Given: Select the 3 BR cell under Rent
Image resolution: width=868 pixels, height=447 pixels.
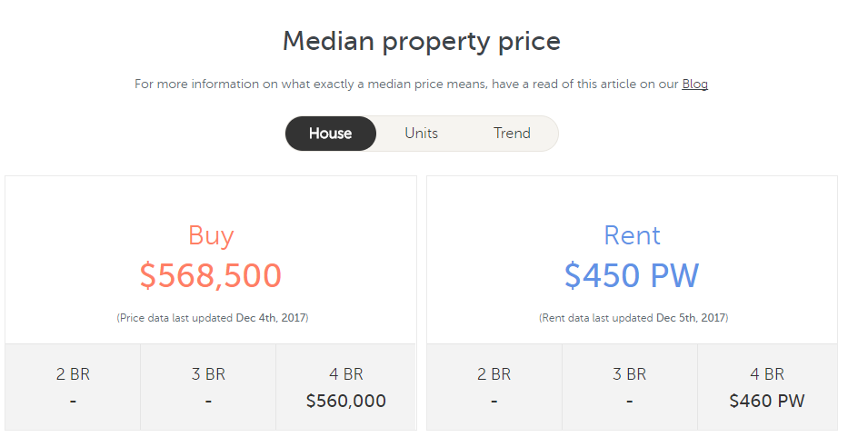Looking at the screenshot, I should point(630,387).
